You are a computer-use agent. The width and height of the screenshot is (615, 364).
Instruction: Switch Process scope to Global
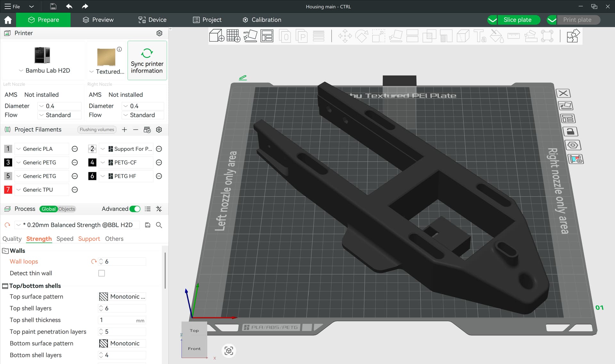pos(48,209)
